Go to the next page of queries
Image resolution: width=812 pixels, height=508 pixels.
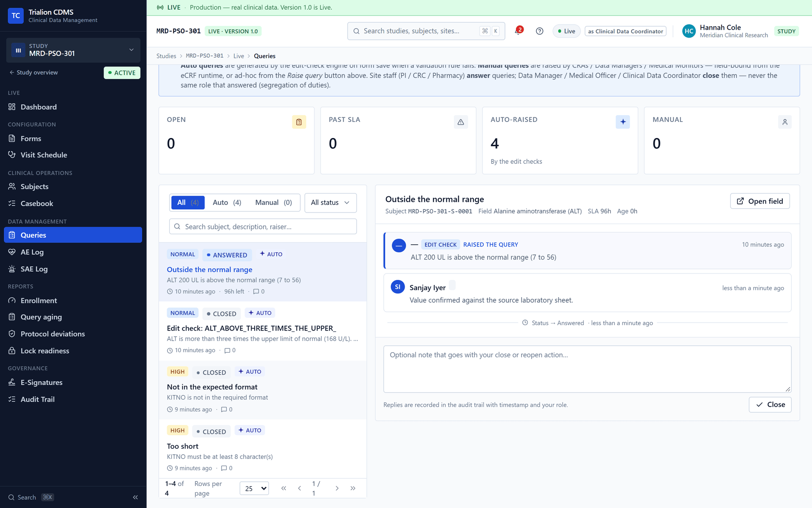pos(337,488)
